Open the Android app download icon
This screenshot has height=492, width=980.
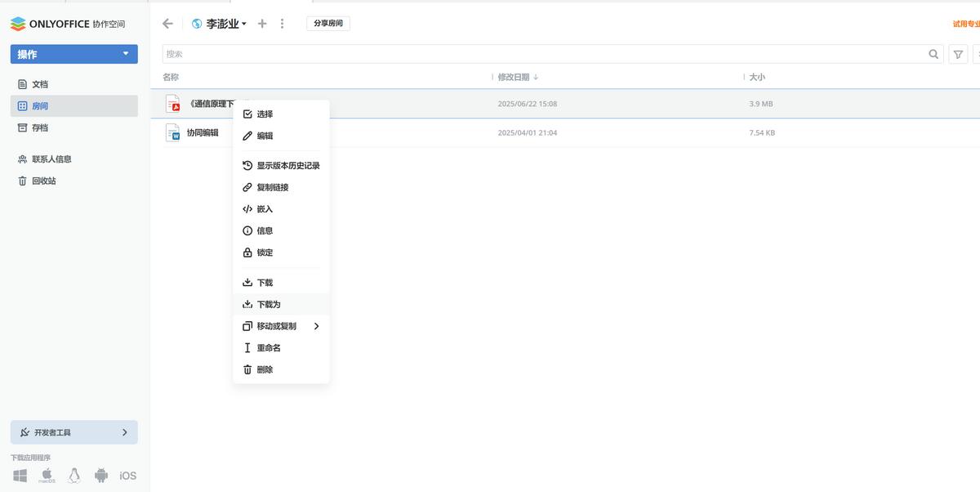[x=101, y=475]
